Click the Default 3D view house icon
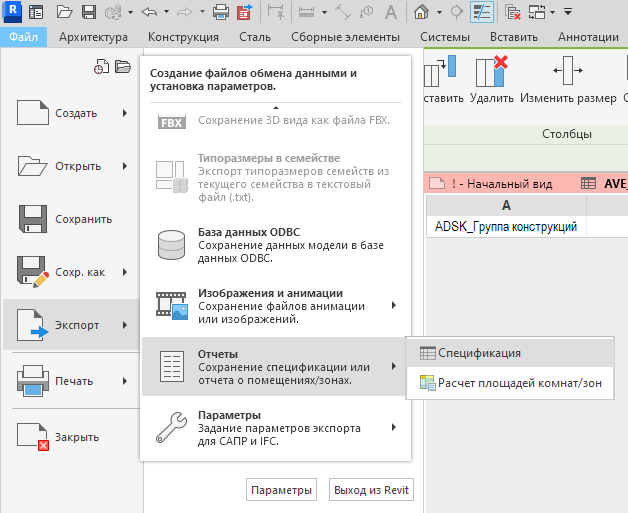 click(x=422, y=13)
